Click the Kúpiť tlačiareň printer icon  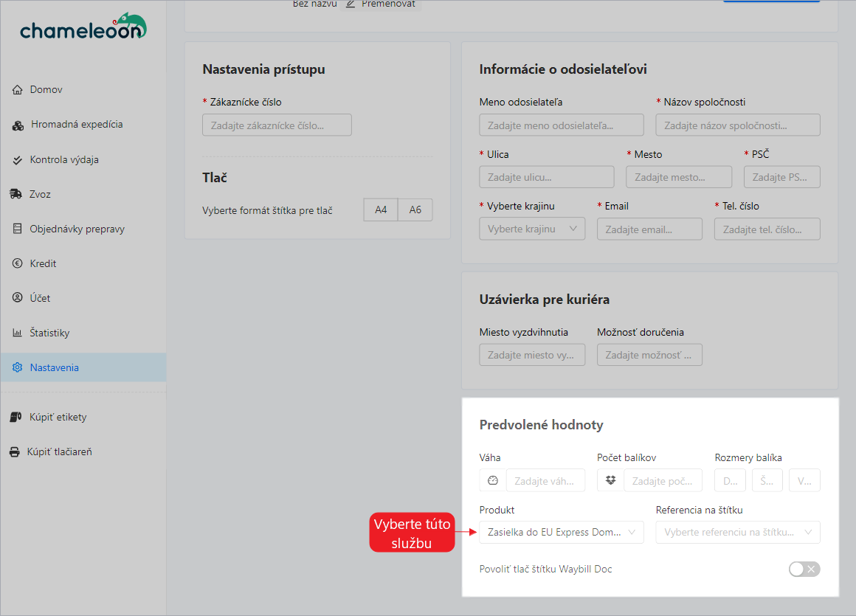click(x=14, y=451)
